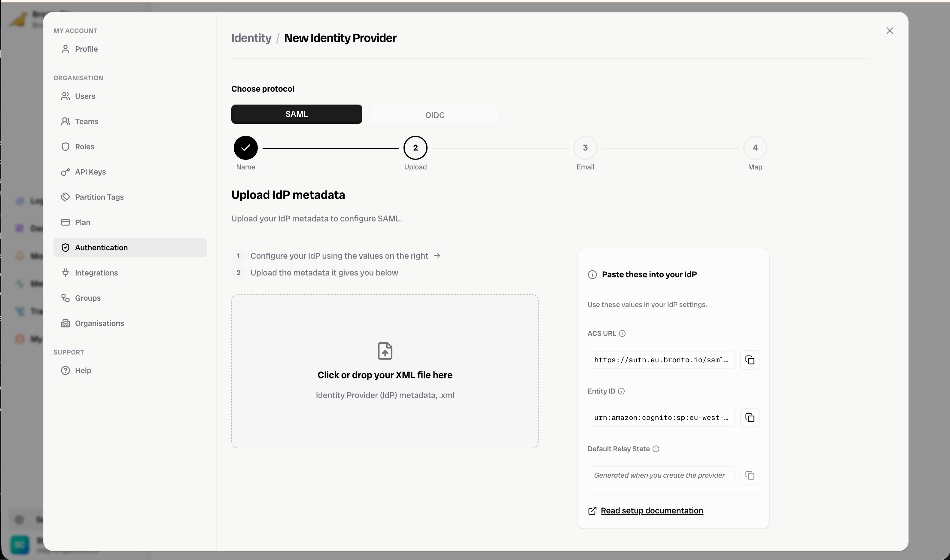Click the Partition Tags tag icon

coord(66,197)
